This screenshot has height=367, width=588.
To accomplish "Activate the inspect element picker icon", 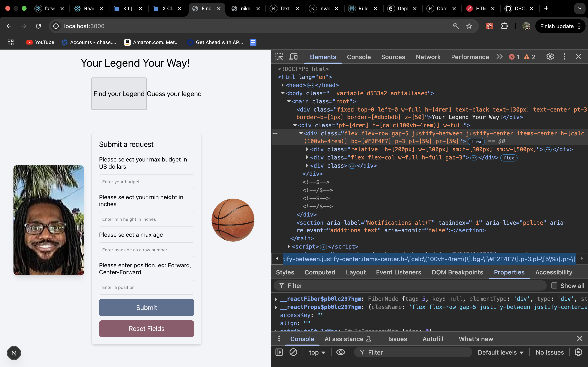I will click(x=279, y=57).
